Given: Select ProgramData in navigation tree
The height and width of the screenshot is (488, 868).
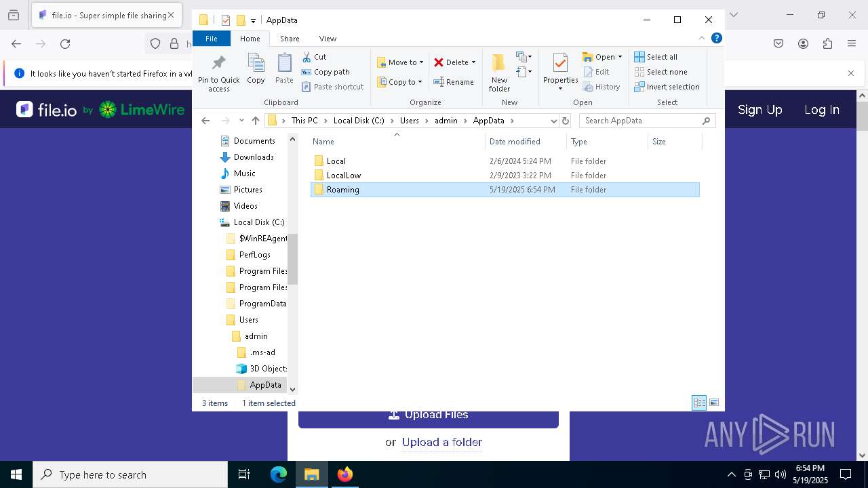Looking at the screenshot, I should [x=256, y=304].
